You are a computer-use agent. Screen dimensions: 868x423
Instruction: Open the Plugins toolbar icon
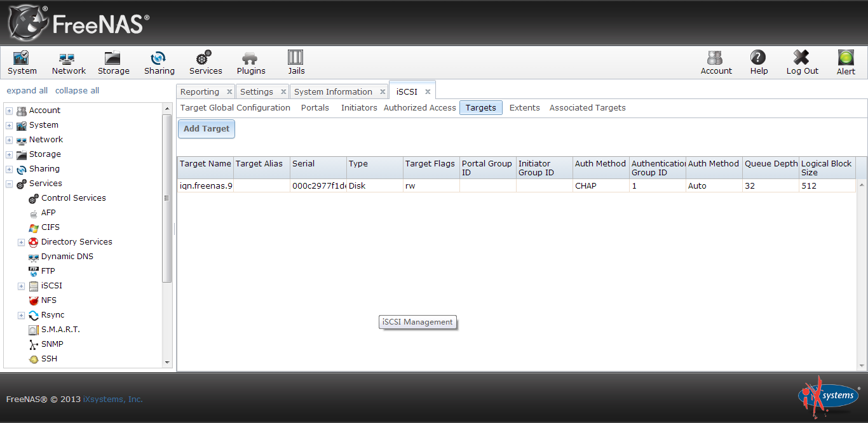click(x=251, y=63)
